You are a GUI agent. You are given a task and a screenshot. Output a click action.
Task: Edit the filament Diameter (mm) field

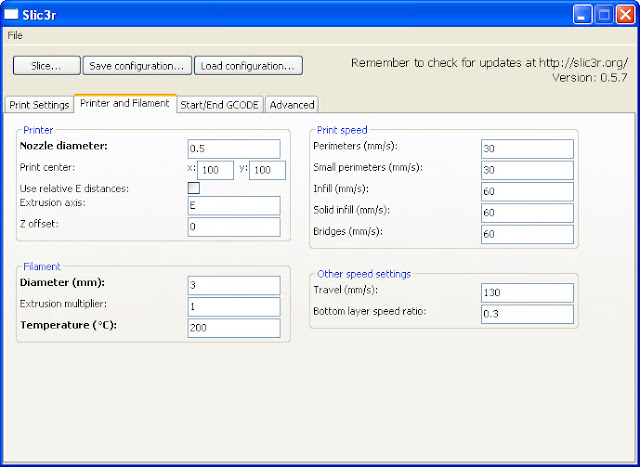pyautogui.click(x=234, y=286)
